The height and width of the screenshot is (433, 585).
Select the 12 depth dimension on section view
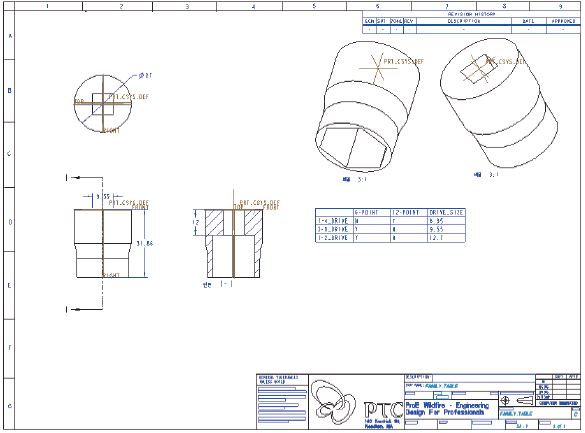click(x=196, y=223)
